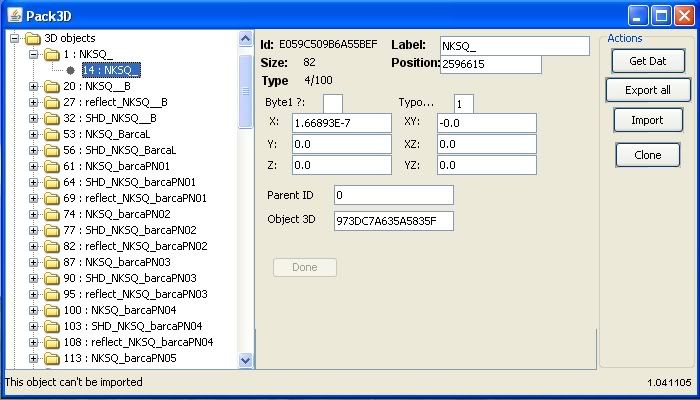Select tree row 113 : NKSQ_barcaPN05
Screen dimensions: 700x400
coord(120,358)
